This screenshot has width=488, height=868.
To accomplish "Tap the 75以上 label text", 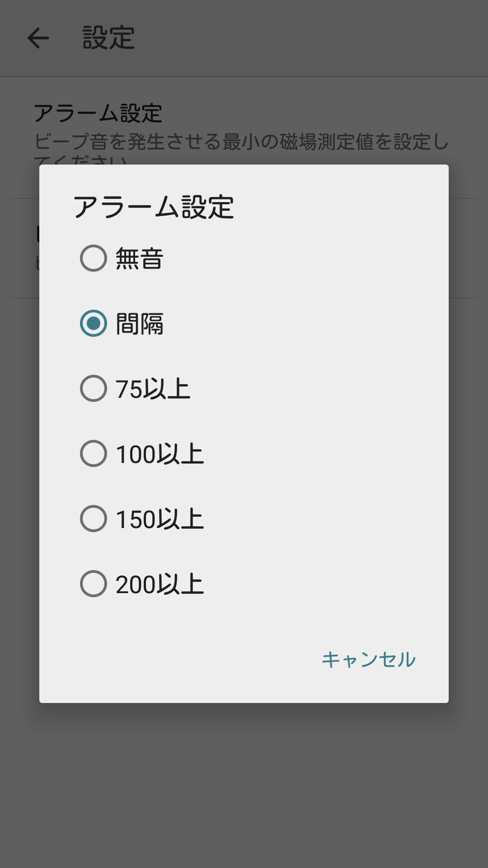I will pyautogui.click(x=153, y=389).
